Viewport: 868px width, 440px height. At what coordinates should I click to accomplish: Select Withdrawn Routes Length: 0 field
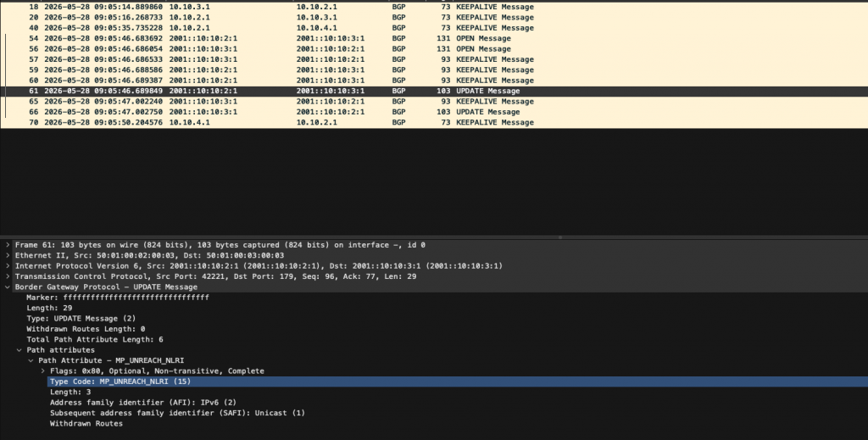click(86, 329)
